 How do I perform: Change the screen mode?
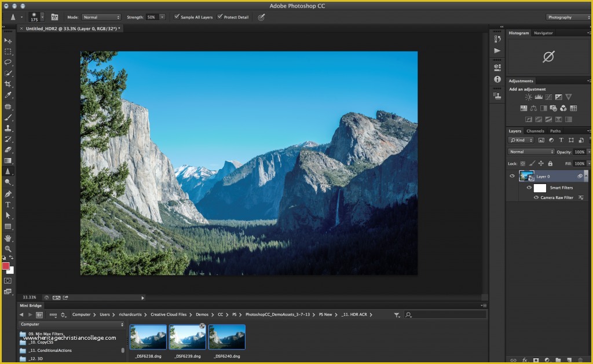8,292
